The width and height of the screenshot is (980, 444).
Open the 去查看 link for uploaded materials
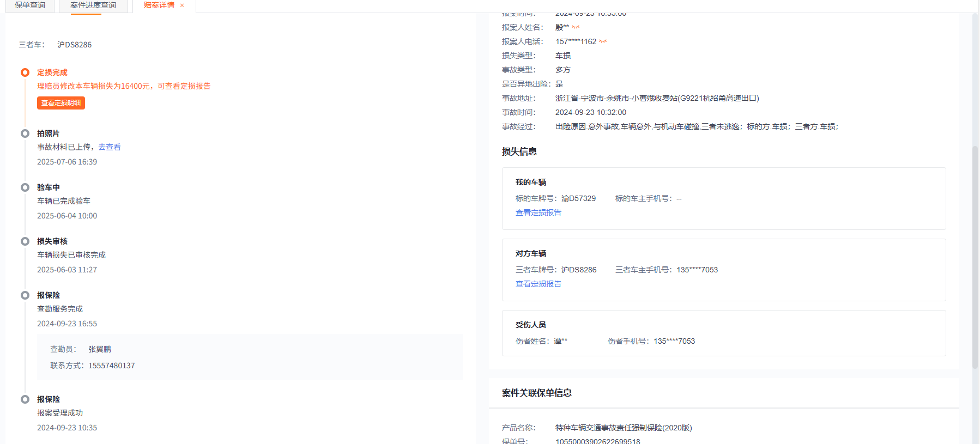(110, 147)
